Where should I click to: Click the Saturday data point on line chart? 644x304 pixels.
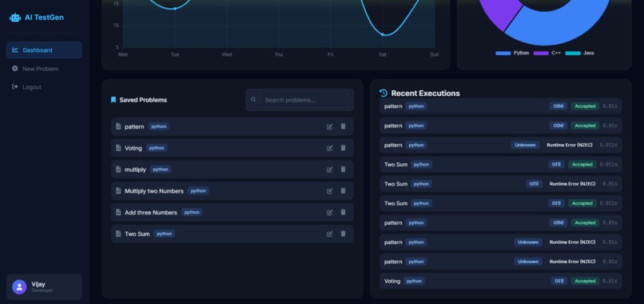pyautogui.click(x=383, y=34)
